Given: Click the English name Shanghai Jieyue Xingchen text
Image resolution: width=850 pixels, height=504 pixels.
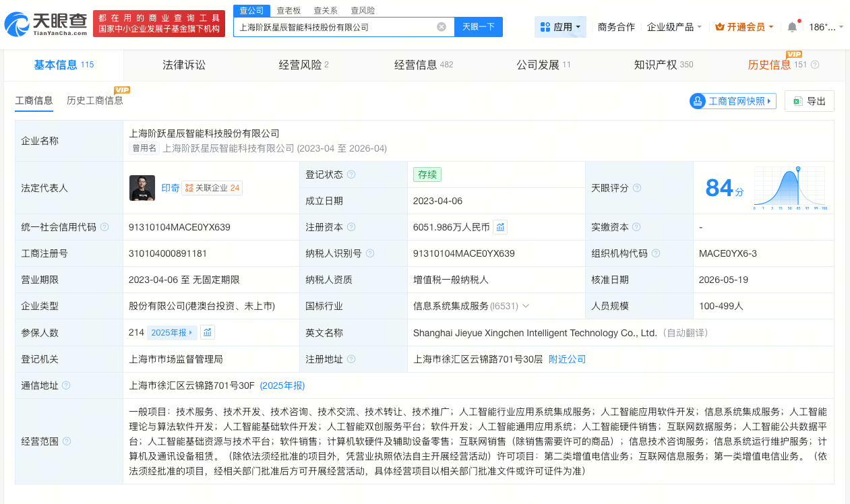Looking at the screenshot, I should pyautogui.click(x=535, y=333).
